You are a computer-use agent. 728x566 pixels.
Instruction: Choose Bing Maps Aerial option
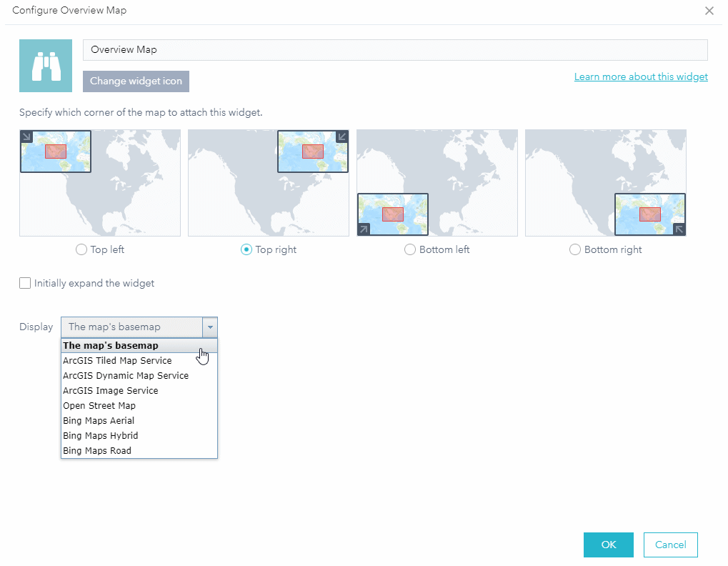click(x=139, y=421)
